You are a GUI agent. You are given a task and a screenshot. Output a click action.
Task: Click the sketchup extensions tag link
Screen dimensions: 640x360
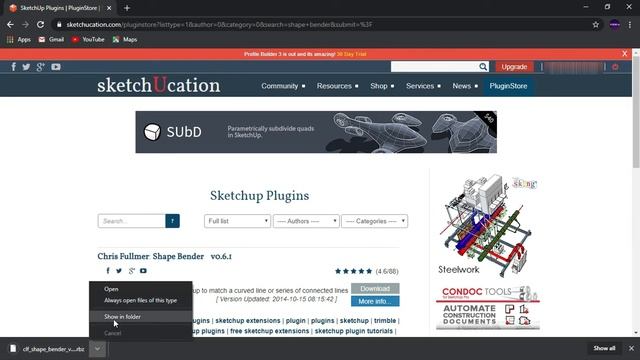pos(248,321)
